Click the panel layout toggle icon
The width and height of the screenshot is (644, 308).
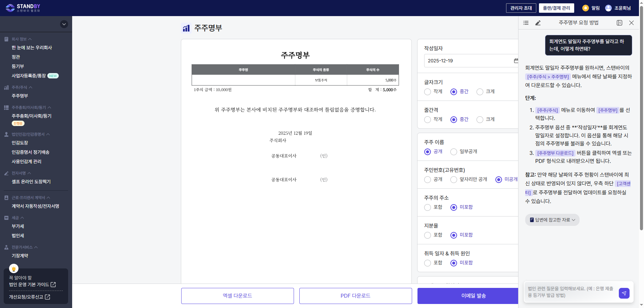620,23
